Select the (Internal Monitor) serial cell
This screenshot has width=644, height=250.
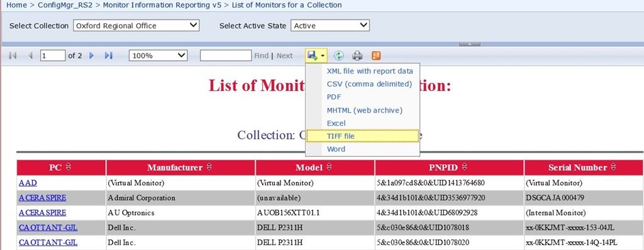point(583,213)
